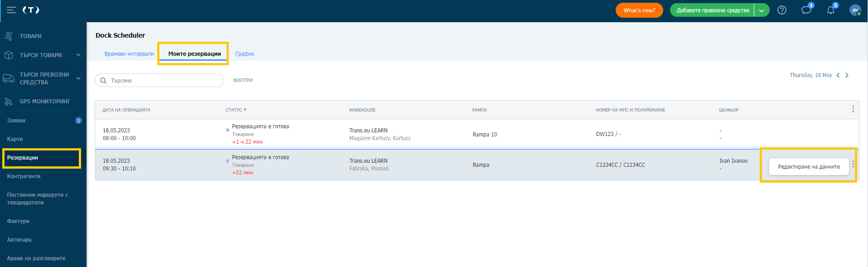Screen dimensions: 868x267
Task: Open the chat messages icon
Action: [x=806, y=10]
